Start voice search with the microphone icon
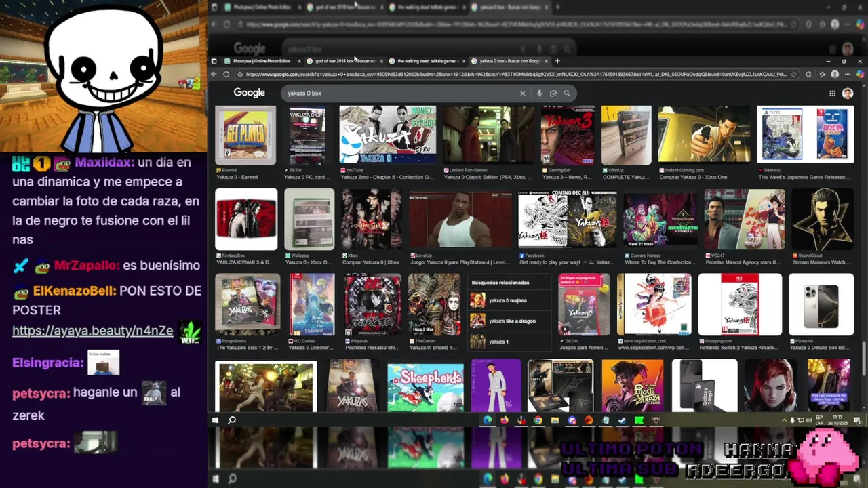Screen dimensions: 868x488 [x=539, y=93]
